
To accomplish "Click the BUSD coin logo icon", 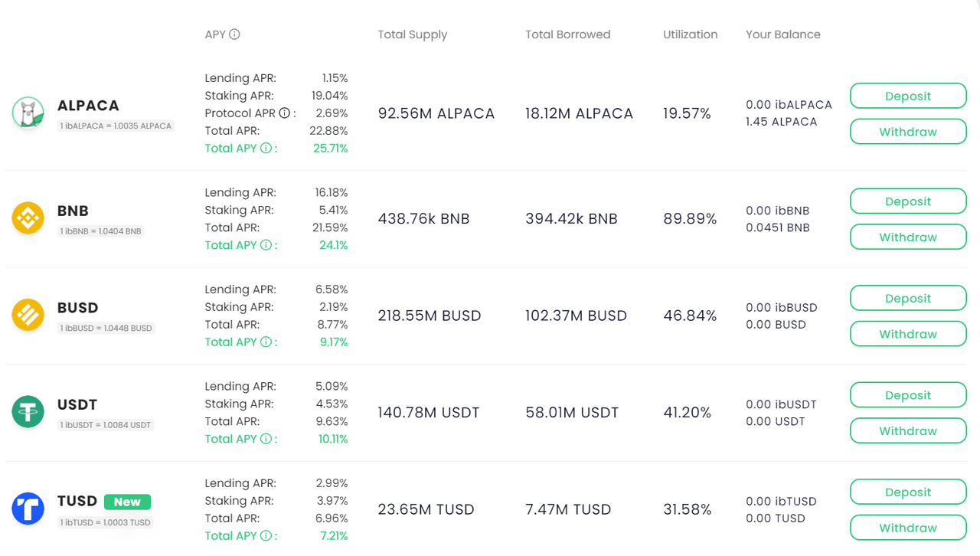I will pyautogui.click(x=28, y=315).
